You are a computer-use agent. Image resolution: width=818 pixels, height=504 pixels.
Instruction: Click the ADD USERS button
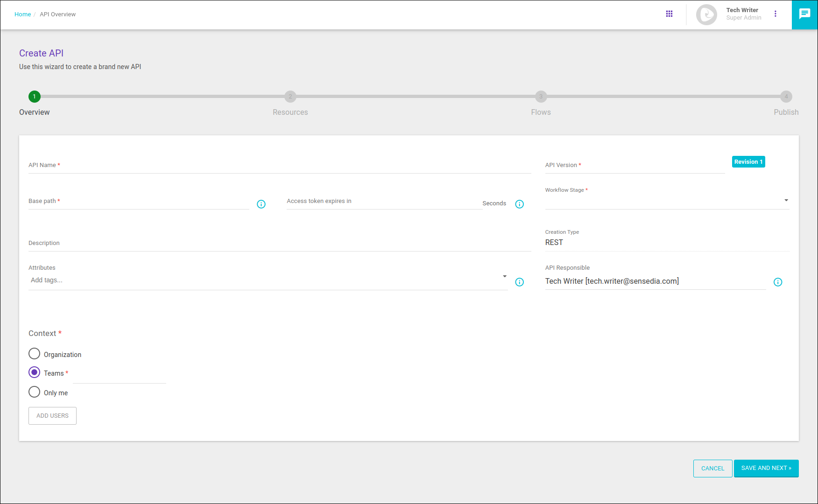(x=52, y=415)
